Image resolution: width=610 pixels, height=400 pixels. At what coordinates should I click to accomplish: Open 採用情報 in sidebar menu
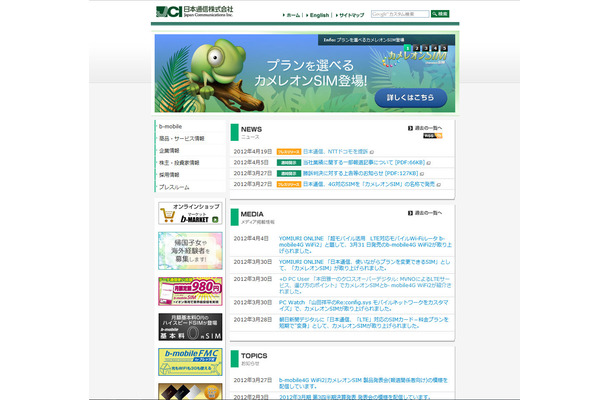(169, 175)
